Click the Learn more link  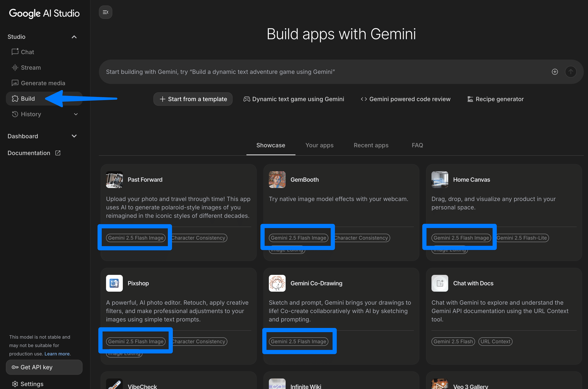pyautogui.click(x=57, y=354)
